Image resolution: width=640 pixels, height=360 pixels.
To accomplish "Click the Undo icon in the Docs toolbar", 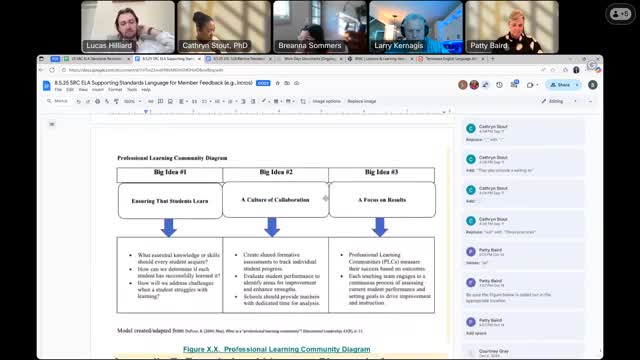I will point(78,101).
